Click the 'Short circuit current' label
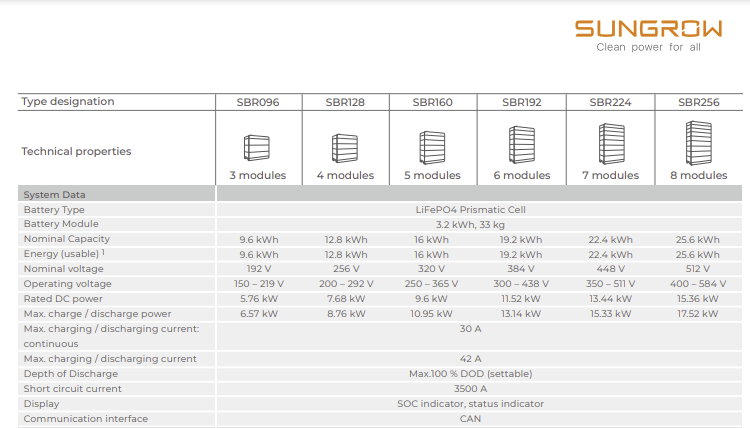 72,388
